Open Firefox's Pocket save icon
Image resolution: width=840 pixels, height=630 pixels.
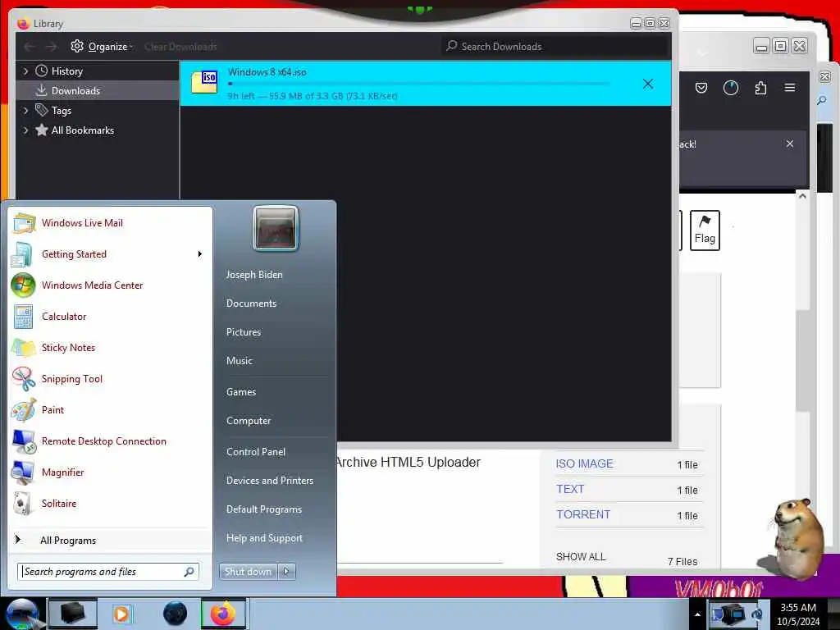pyautogui.click(x=701, y=88)
